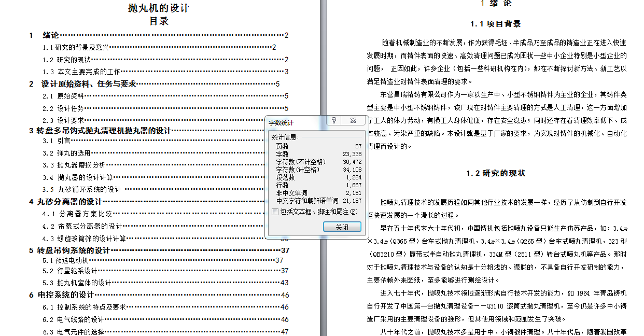Click paragraph starting 早在五十年代末六十年代初
Screen dimensions: 644x336
pos(497,254)
